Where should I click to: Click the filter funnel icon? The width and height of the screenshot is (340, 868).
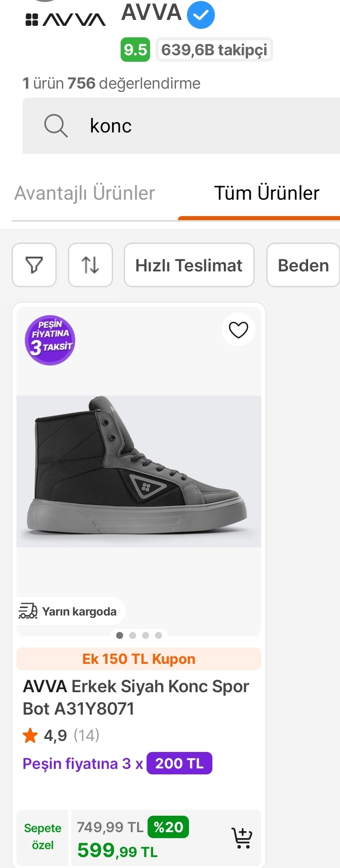pyautogui.click(x=34, y=265)
